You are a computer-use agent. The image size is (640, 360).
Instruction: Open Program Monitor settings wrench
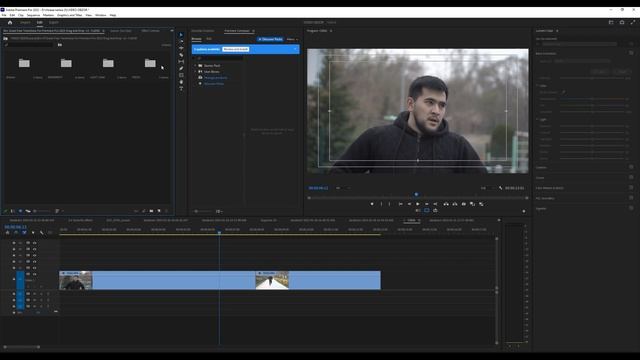point(500,188)
